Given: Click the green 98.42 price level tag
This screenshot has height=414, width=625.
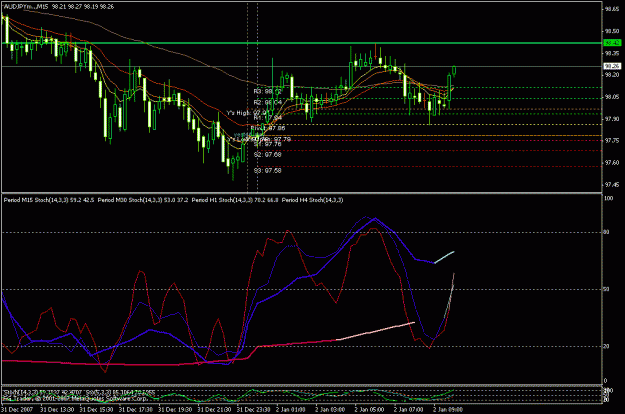Looking at the screenshot, I should [x=612, y=43].
